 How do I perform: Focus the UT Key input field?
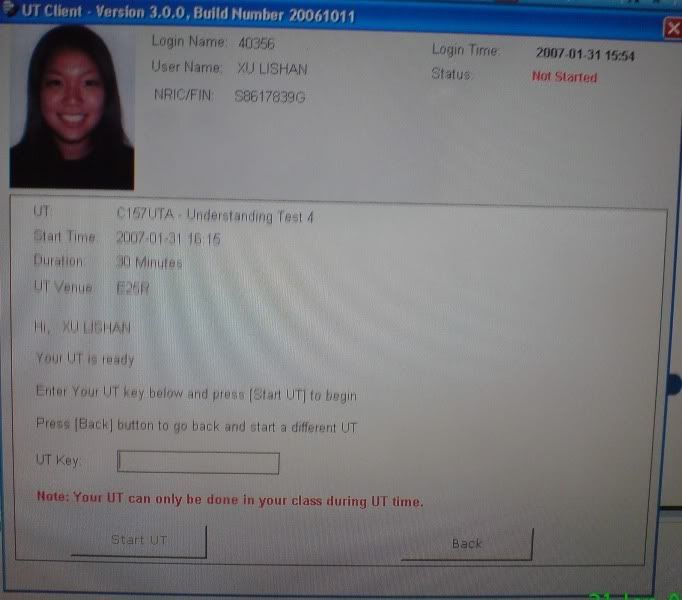(198, 463)
